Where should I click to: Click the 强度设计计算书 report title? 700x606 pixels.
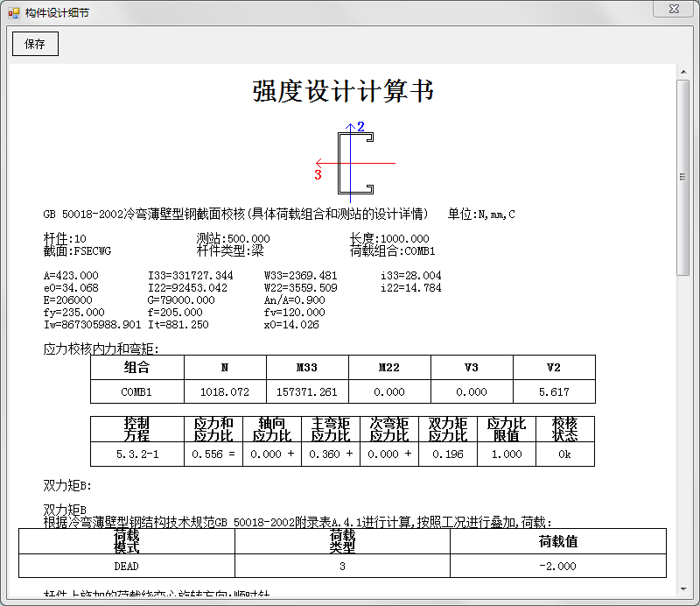coord(343,91)
